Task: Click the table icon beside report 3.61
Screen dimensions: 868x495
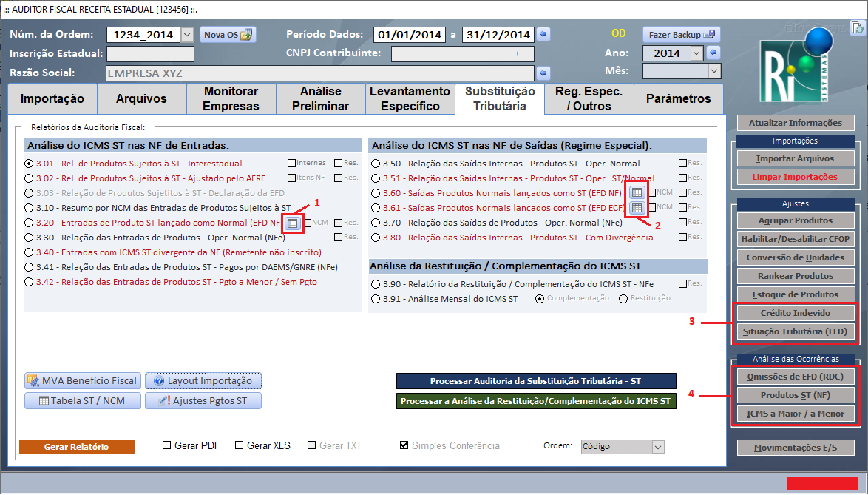Action: 637,208
